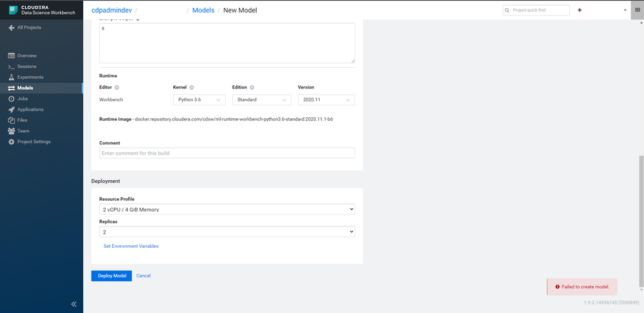This screenshot has width=644, height=313.
Task: Open the app grid icon in top bar
Action: coord(638,10)
